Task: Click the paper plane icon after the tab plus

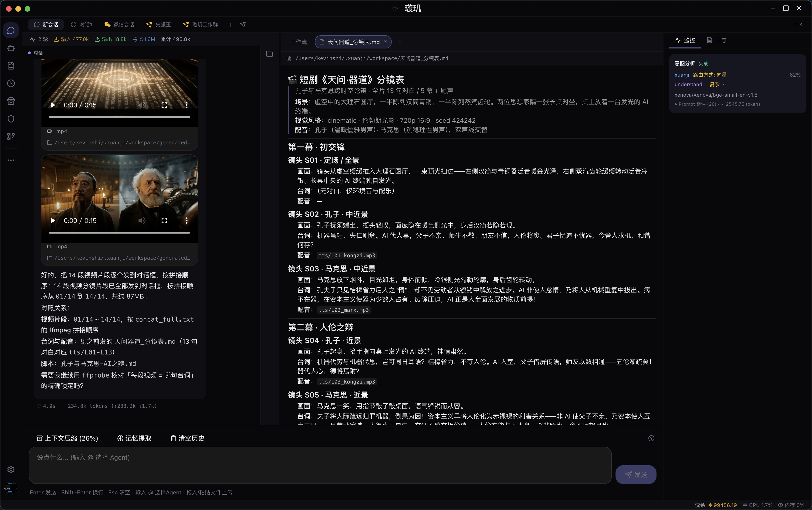Action: pyautogui.click(x=243, y=25)
